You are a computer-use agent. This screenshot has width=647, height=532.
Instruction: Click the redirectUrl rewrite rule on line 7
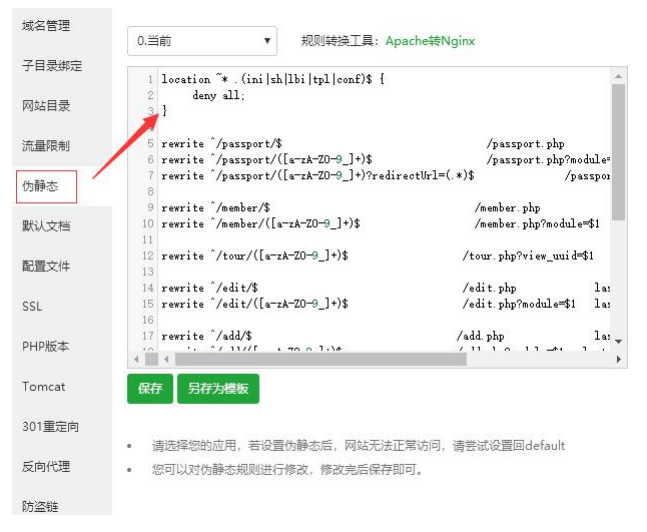[x=318, y=175]
